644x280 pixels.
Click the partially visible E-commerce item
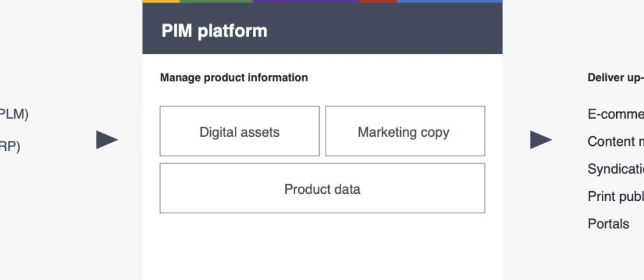coord(615,115)
